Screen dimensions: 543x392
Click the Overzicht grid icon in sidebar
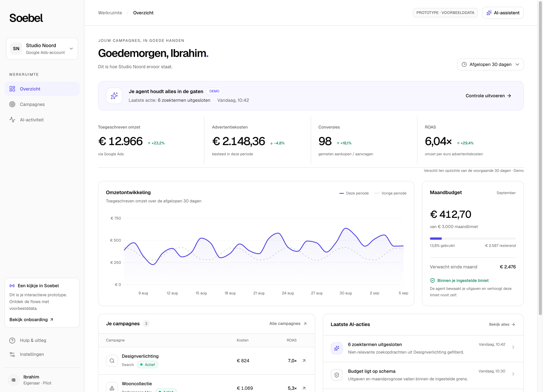coord(12,89)
